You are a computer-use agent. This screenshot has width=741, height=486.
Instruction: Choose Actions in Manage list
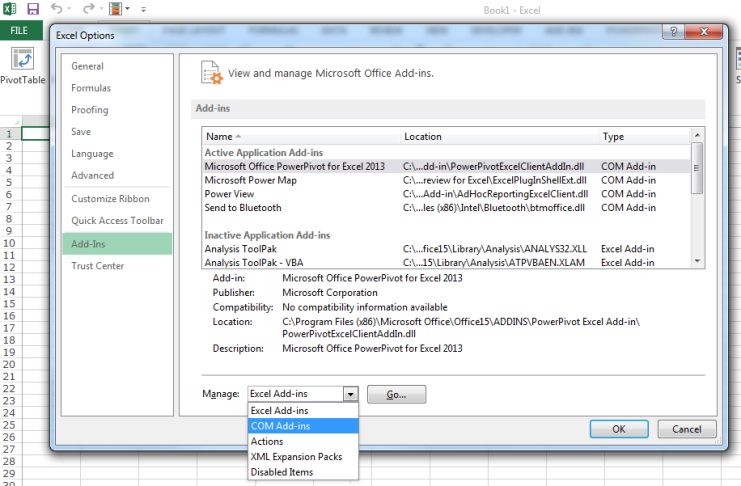click(303, 441)
